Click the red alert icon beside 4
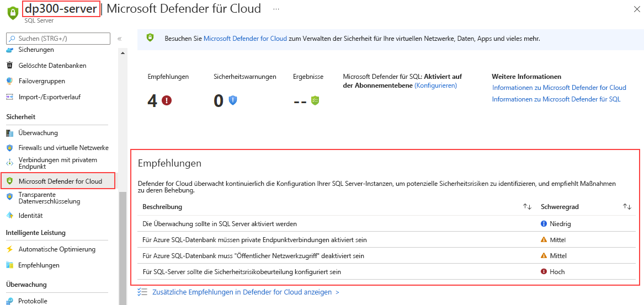 (166, 100)
